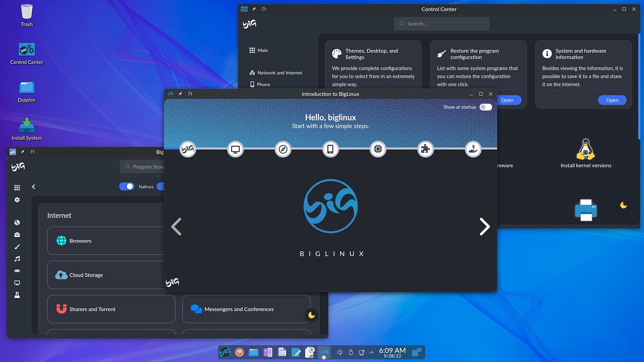
Task: Select the Office briefcase icon in Big Store sidebar
Action: click(17, 235)
